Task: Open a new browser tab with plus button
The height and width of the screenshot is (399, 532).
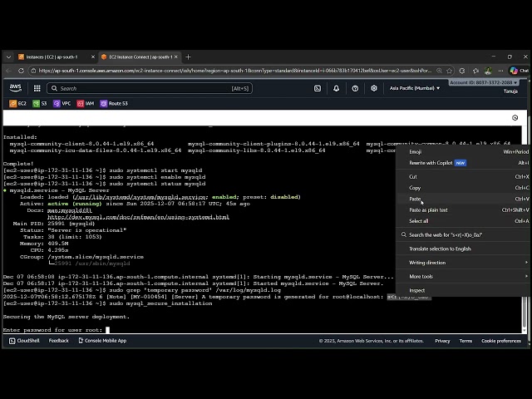Action: coord(189,57)
